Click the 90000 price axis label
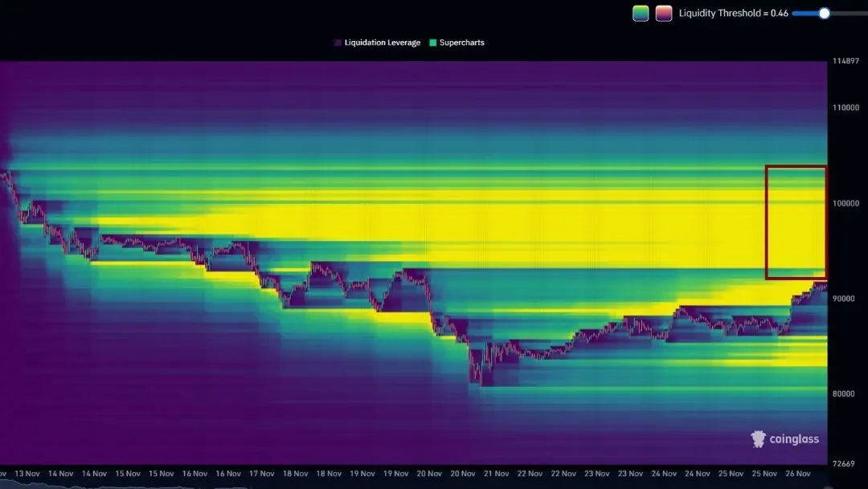 pyautogui.click(x=844, y=298)
